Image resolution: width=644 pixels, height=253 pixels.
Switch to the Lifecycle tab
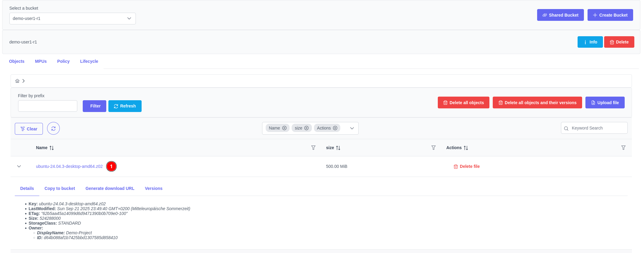(x=89, y=61)
